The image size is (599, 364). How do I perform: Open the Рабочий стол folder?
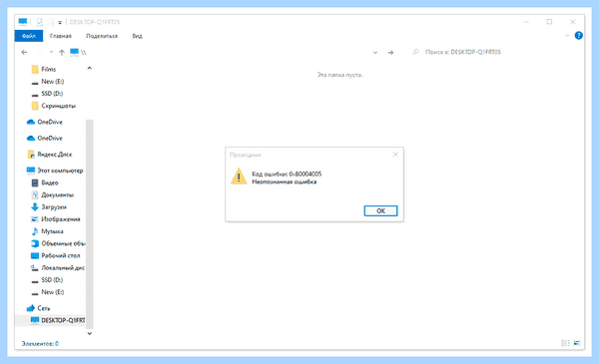pyautogui.click(x=60, y=255)
